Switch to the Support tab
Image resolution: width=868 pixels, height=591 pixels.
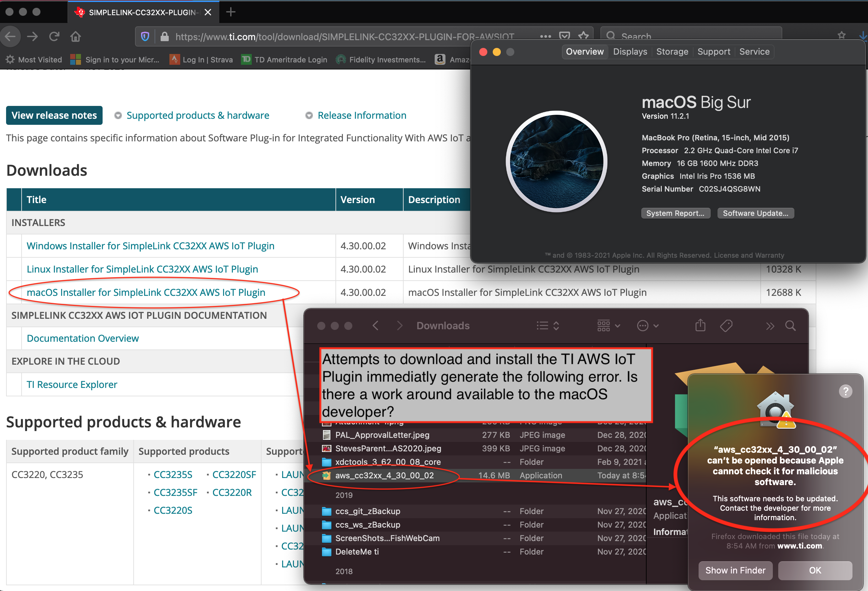(713, 52)
